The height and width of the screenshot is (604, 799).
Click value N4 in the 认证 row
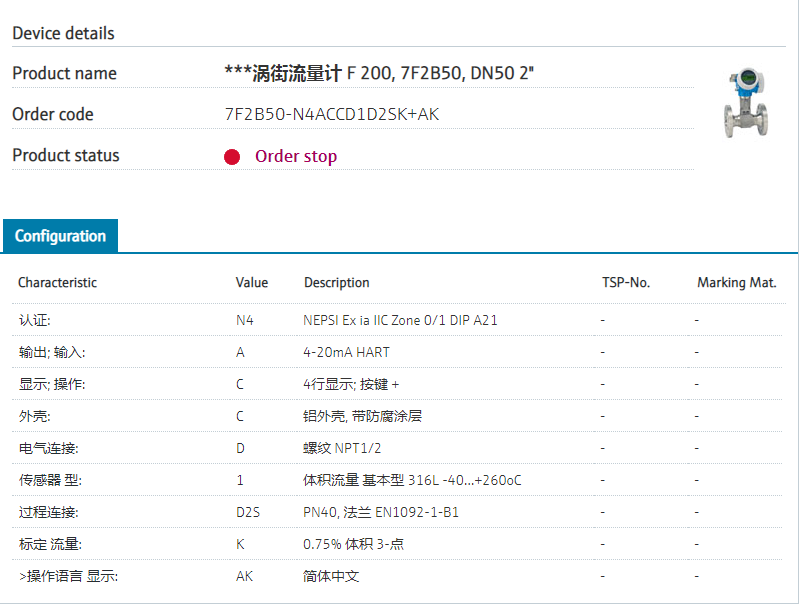point(245,320)
